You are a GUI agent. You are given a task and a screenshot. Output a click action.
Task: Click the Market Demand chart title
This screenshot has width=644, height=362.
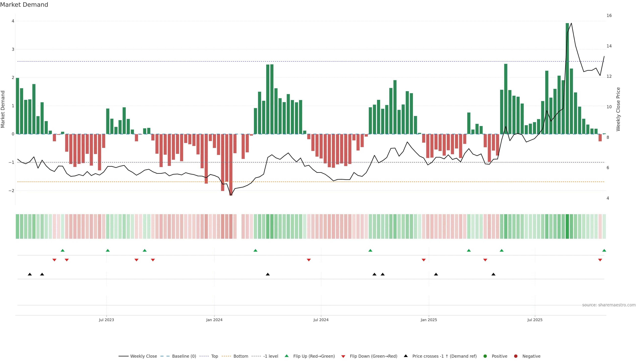pos(24,5)
